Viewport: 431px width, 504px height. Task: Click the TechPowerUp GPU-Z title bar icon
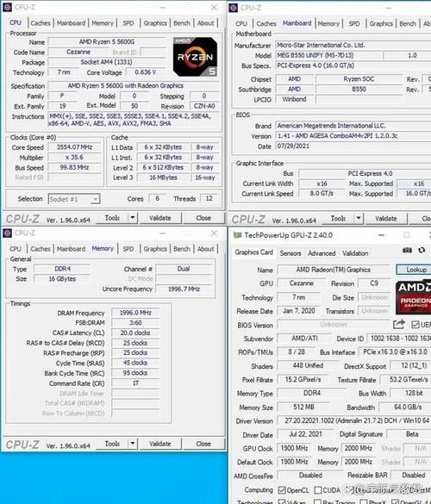pos(237,235)
